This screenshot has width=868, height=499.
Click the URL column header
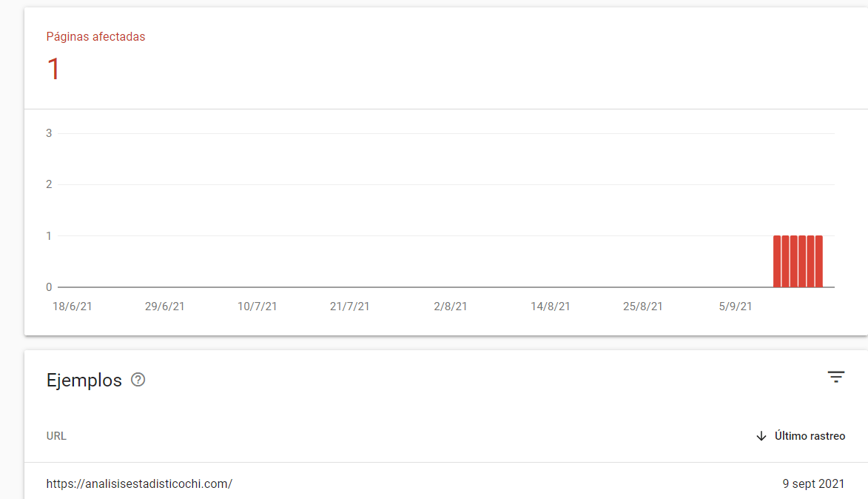(56, 436)
